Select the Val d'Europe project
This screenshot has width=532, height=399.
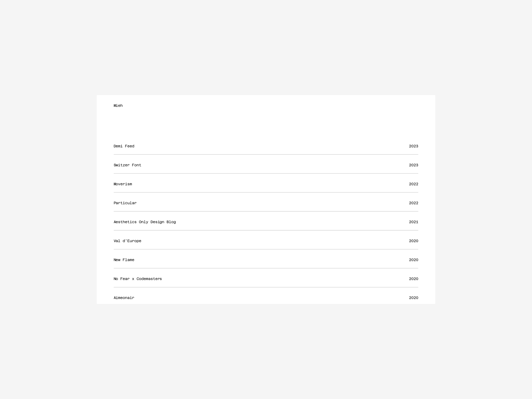click(x=127, y=241)
